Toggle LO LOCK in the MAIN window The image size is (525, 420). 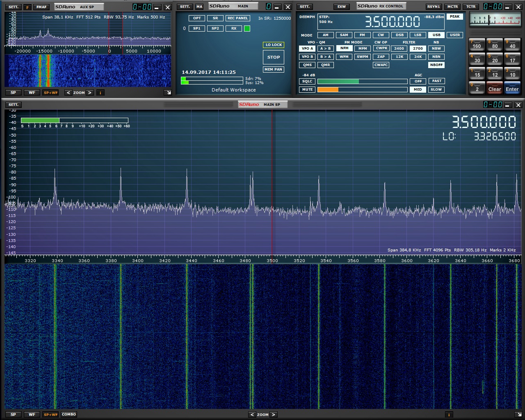click(x=274, y=45)
